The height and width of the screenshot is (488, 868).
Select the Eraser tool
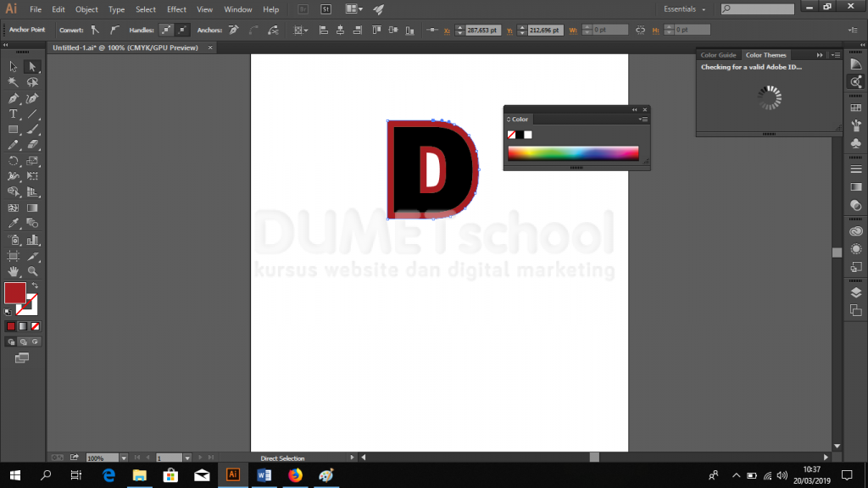tap(32, 145)
